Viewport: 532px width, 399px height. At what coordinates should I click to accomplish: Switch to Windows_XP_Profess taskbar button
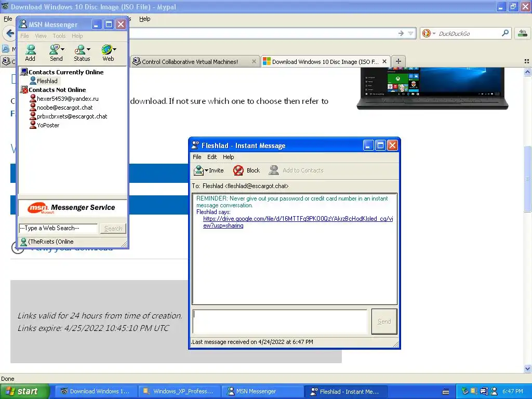click(179, 392)
